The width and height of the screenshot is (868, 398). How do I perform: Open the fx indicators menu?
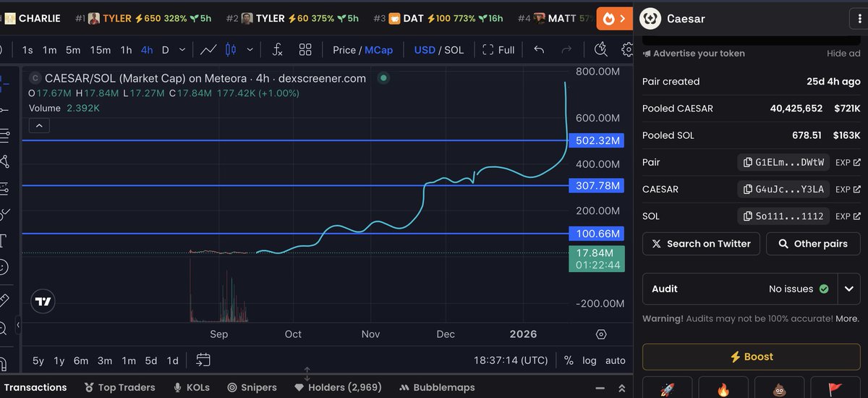(x=277, y=50)
